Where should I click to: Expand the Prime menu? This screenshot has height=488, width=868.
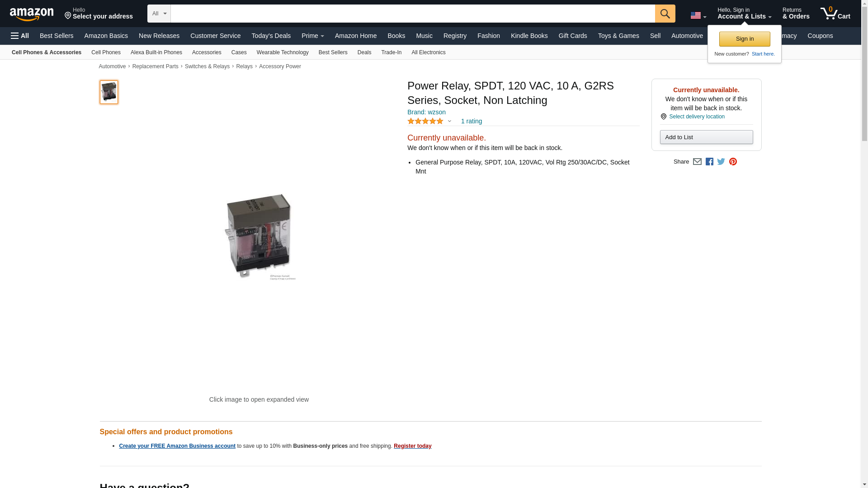click(313, 36)
